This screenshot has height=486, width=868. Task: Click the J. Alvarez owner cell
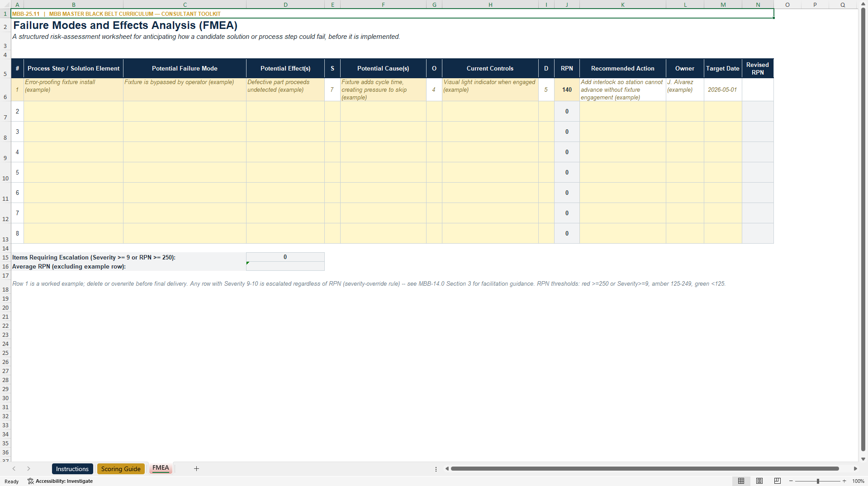point(685,90)
